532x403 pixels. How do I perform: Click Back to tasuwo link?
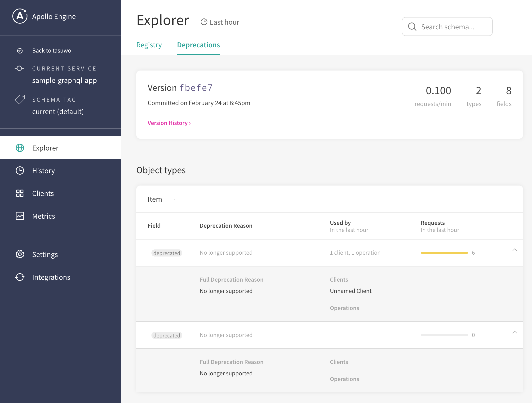[x=51, y=51]
